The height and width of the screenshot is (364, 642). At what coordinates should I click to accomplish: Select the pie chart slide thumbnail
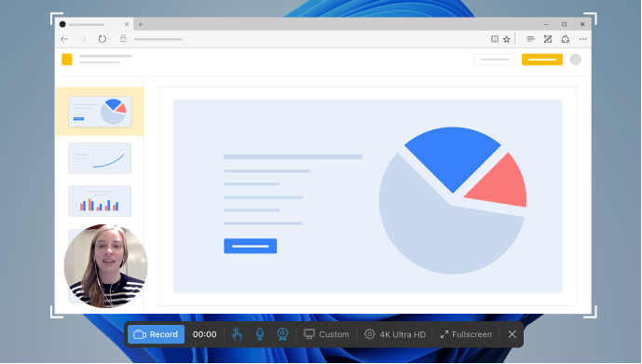pos(100,112)
